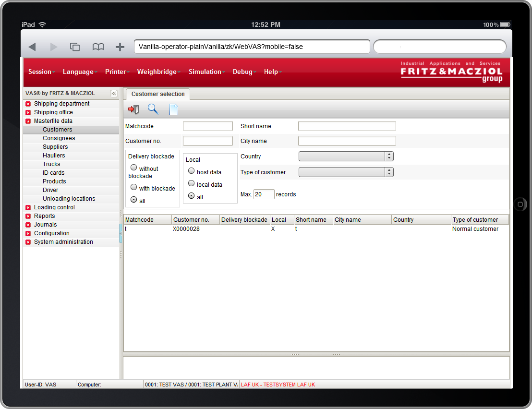
Task: Sort by the Short name column header
Action: (311, 220)
